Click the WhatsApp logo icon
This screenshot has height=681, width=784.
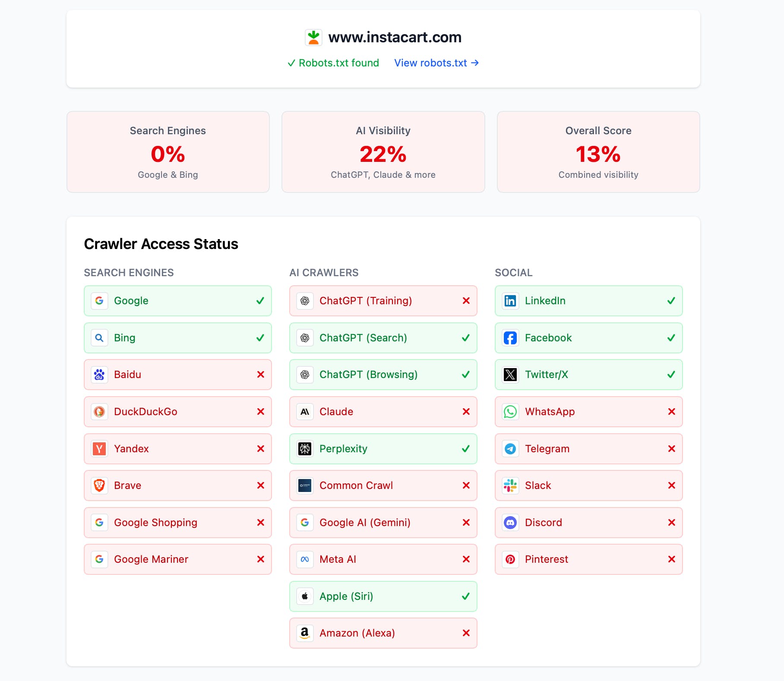[510, 412]
